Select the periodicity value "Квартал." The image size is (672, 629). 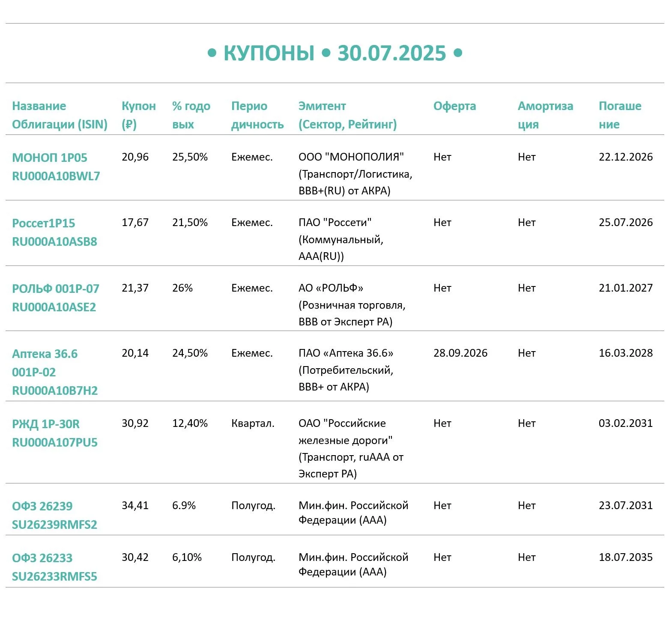(253, 423)
